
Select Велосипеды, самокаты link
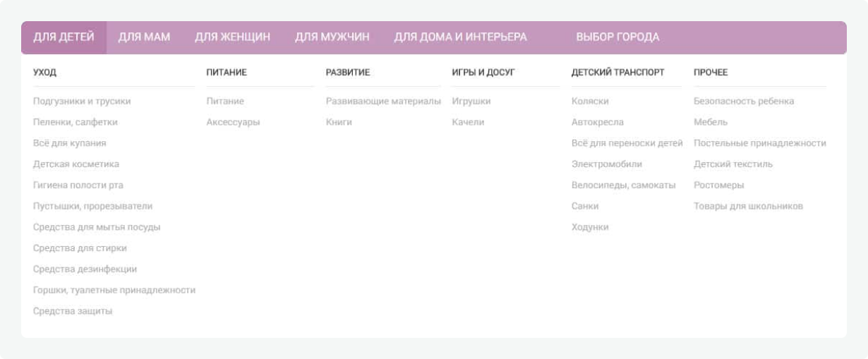coord(623,185)
